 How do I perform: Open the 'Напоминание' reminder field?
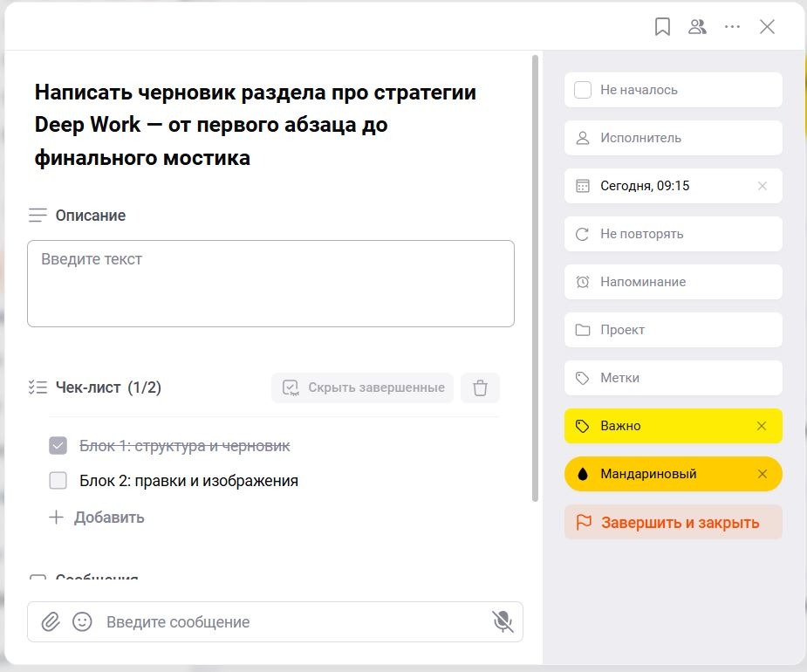(x=674, y=282)
